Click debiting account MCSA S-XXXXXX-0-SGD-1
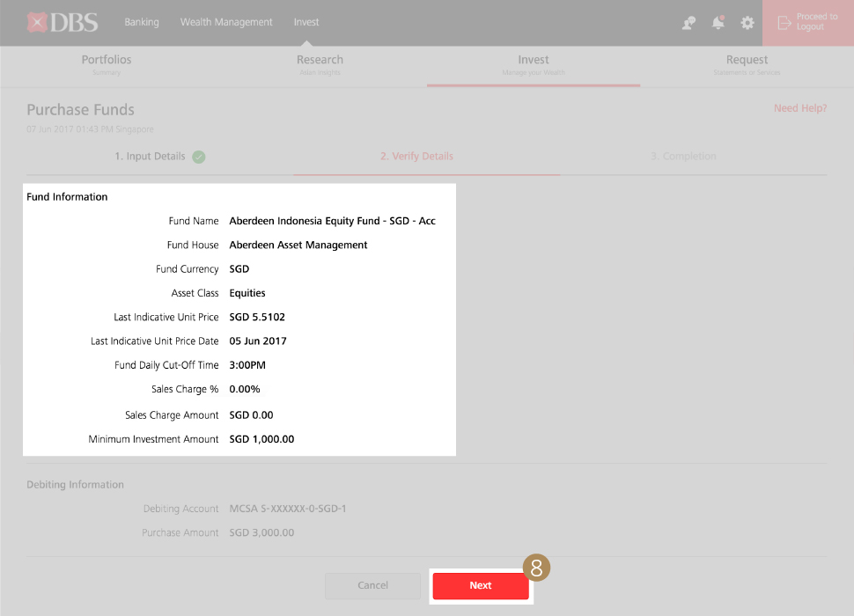The width and height of the screenshot is (854, 616). click(288, 509)
